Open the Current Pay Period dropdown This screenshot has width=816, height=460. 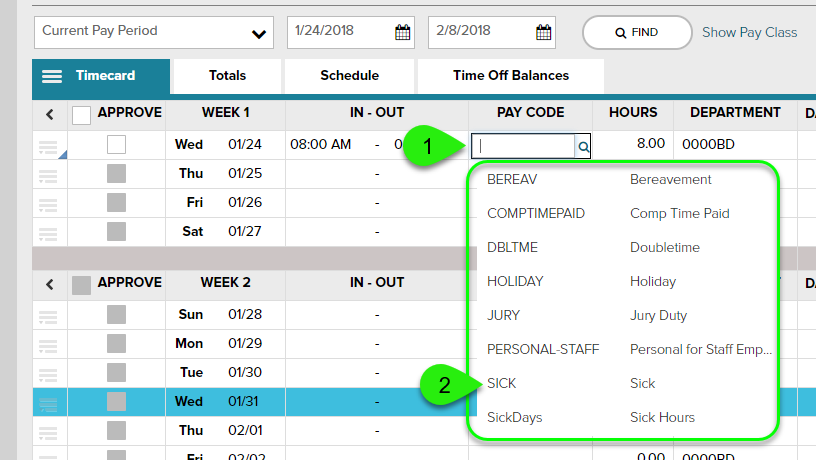(x=154, y=32)
